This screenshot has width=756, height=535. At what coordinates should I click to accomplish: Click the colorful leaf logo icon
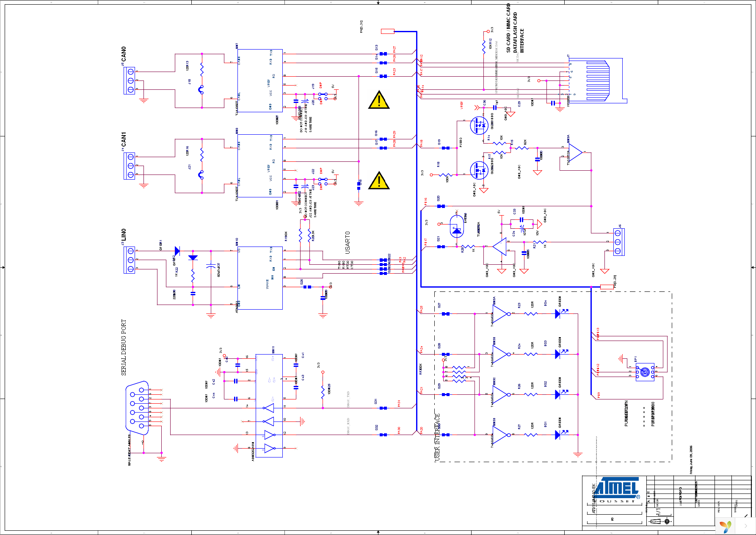[x=725, y=527]
